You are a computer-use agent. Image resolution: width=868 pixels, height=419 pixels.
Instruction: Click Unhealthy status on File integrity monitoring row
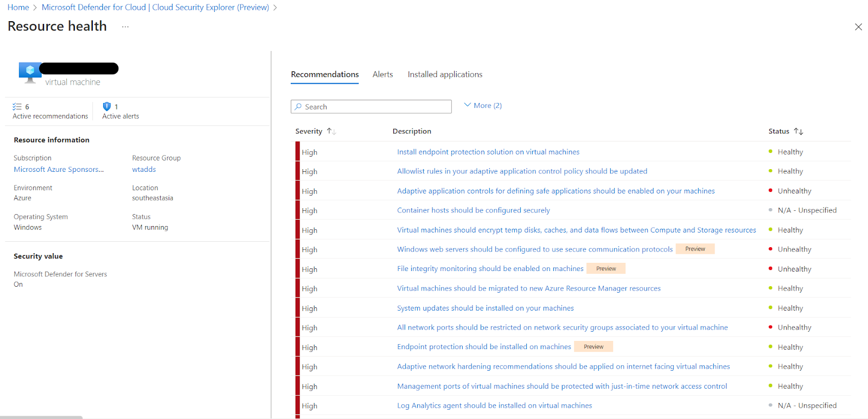click(x=794, y=269)
